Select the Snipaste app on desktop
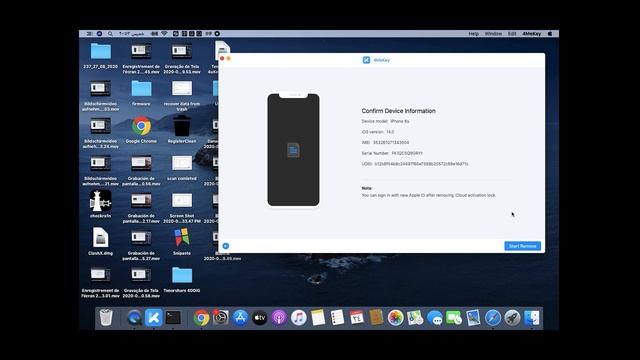 pos(182,241)
